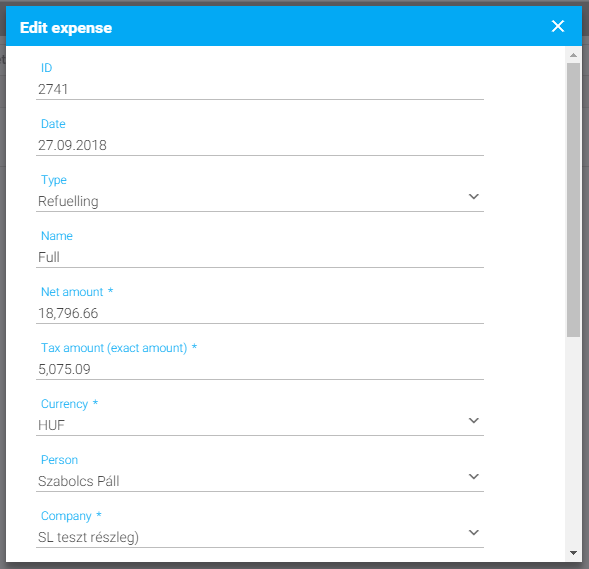Focus the Name field containing Full
Image resolution: width=589 pixels, height=569 pixels.
coord(260,257)
